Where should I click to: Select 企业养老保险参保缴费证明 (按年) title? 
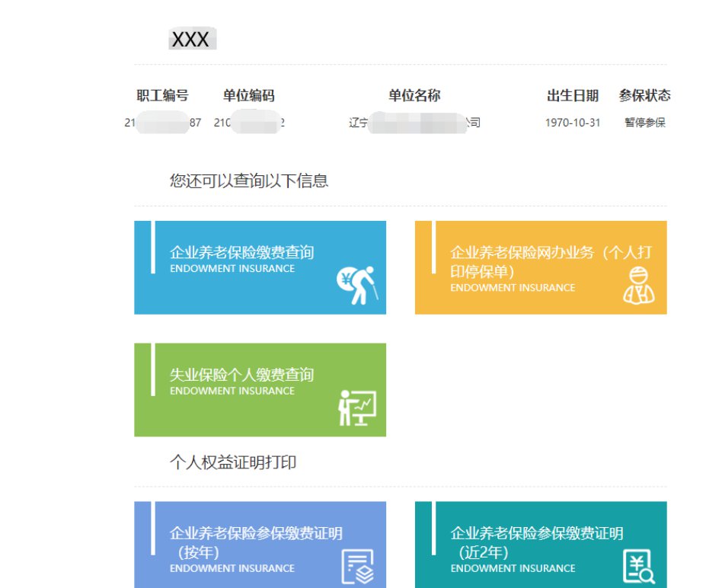[256, 542]
